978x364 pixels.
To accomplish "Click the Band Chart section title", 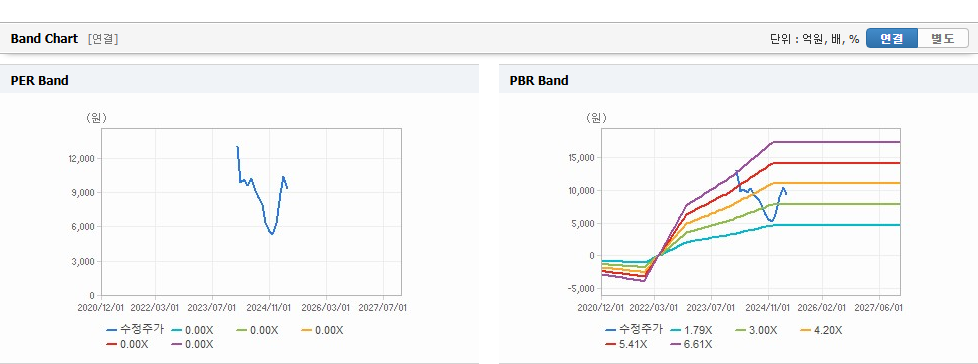I will point(44,39).
